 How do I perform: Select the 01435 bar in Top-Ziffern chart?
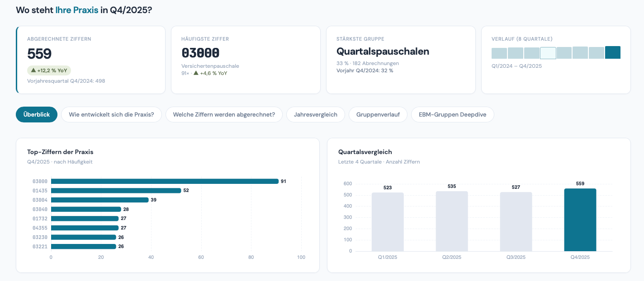click(115, 190)
